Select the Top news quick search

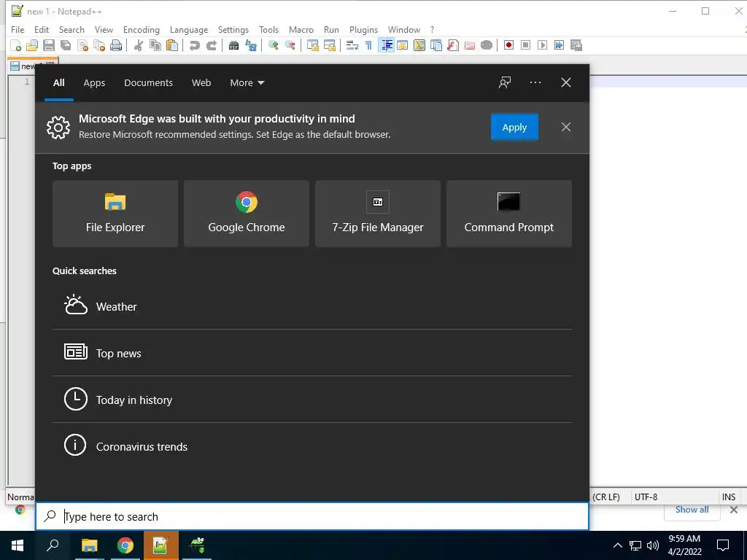pos(312,353)
